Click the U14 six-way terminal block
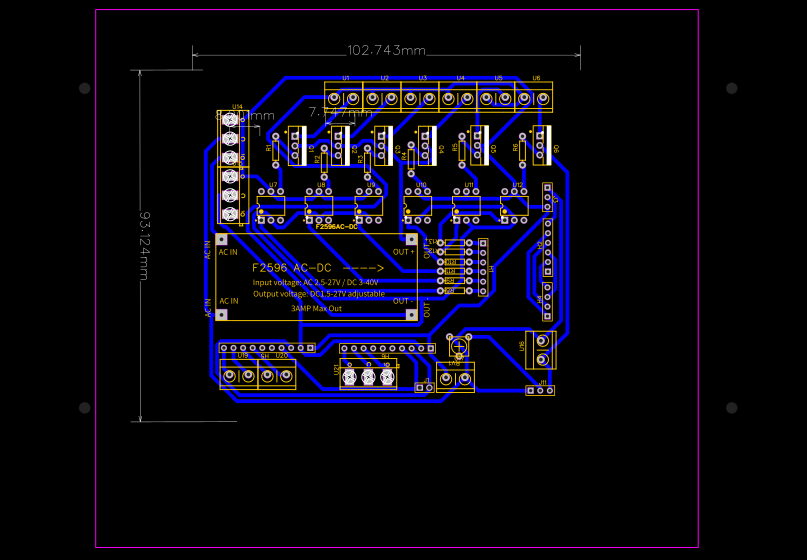Image resolution: width=807 pixels, height=560 pixels. tap(233, 167)
